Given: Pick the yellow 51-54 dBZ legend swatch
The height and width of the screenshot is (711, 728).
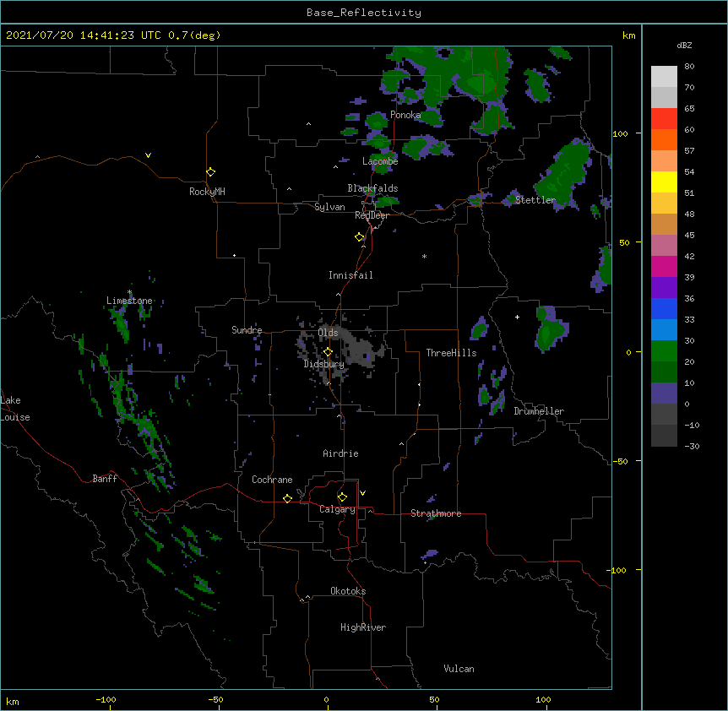Looking at the screenshot, I should (664, 182).
